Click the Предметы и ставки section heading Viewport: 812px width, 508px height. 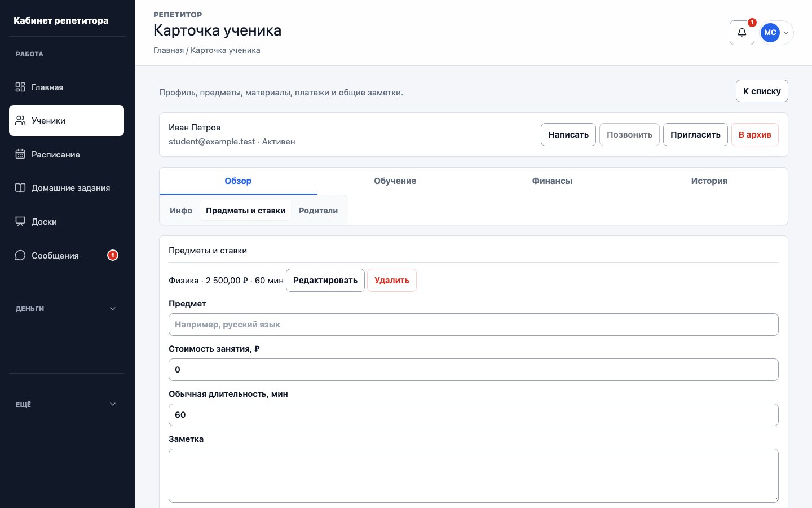208,251
